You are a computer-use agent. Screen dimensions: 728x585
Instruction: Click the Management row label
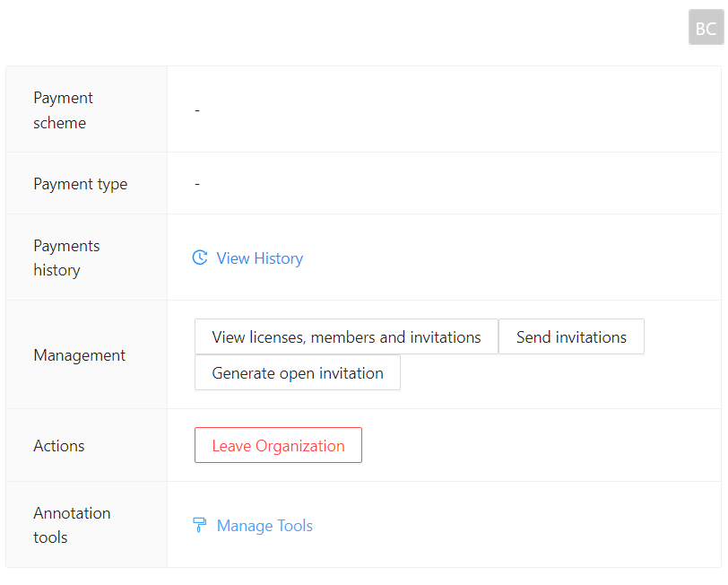click(80, 355)
